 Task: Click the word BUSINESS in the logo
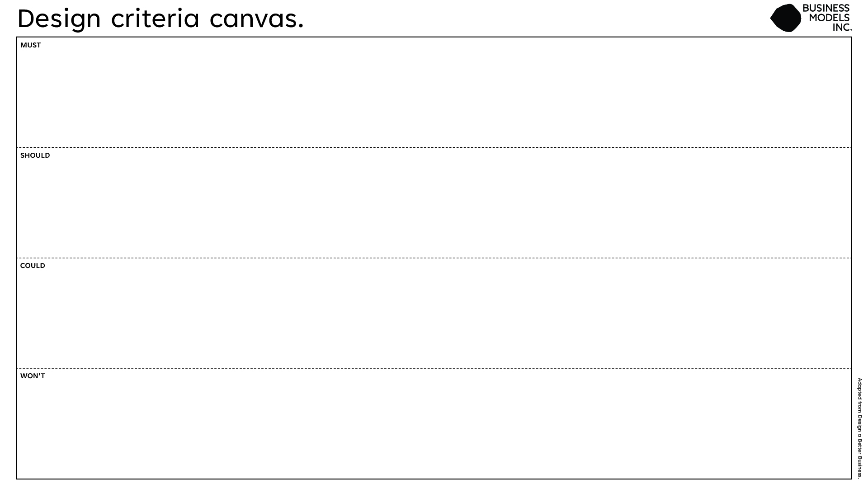pos(826,8)
